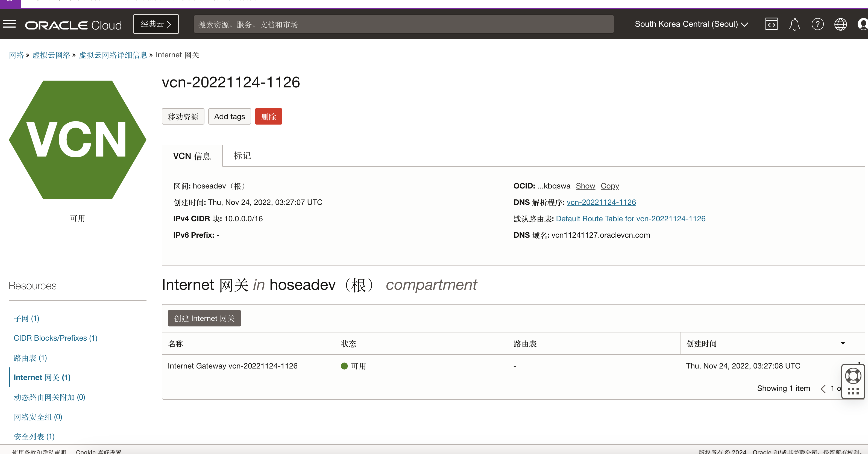The height and width of the screenshot is (454, 868).
Task: Open 子网 (1) resource list
Action: pyautogui.click(x=26, y=319)
